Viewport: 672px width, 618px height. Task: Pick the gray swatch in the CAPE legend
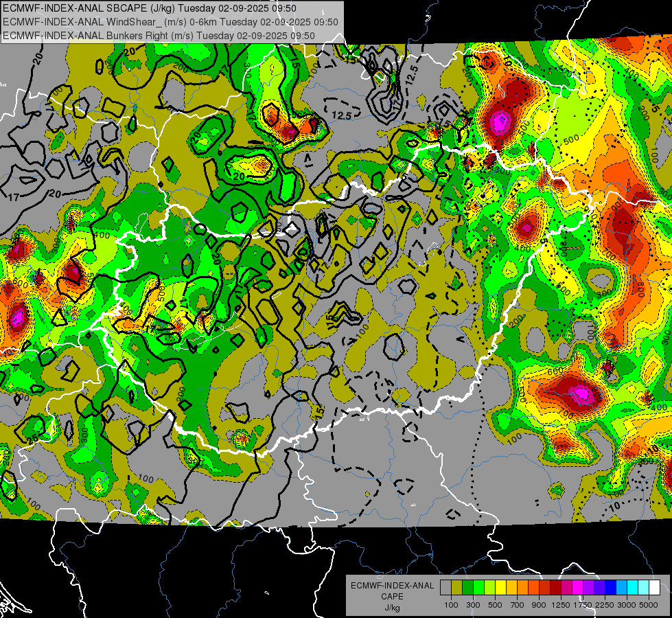point(445,587)
